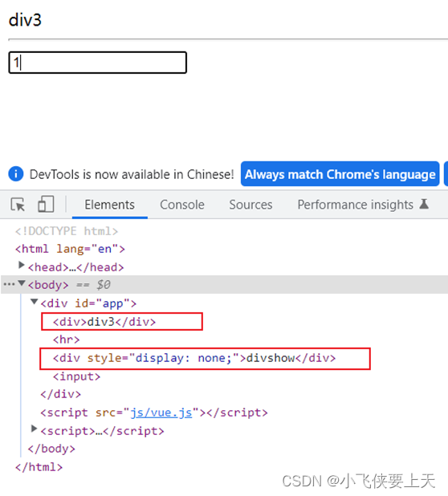This screenshot has width=448, height=496.
Task: Expand the collapsed script element
Action: coord(34,429)
